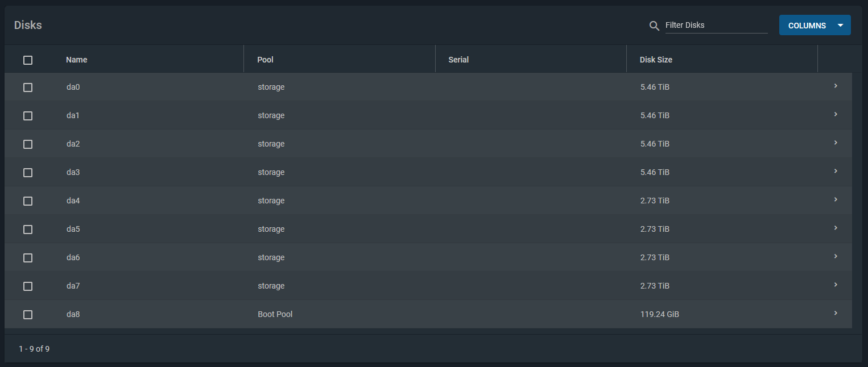
Task: Expand details for disk da1
Action: [835, 114]
